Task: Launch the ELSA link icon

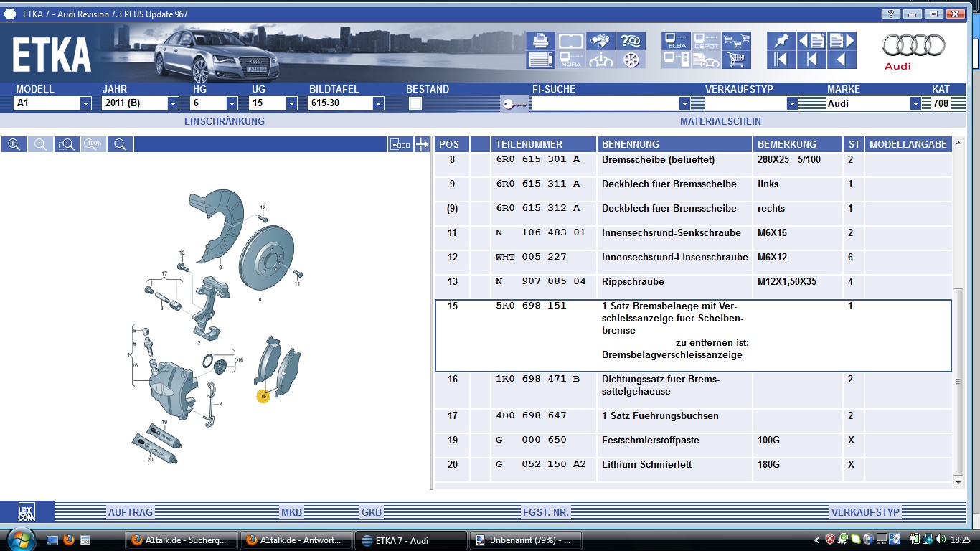Action: (677, 41)
